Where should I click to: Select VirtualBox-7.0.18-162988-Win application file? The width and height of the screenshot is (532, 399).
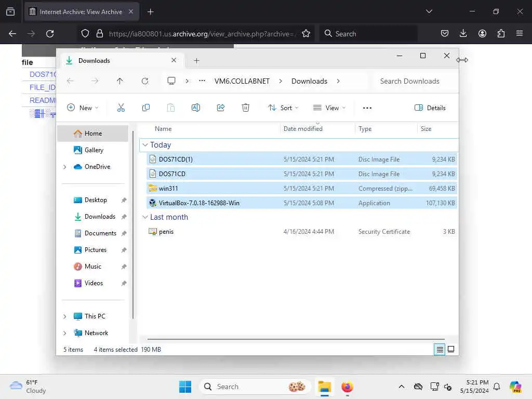pos(302,203)
